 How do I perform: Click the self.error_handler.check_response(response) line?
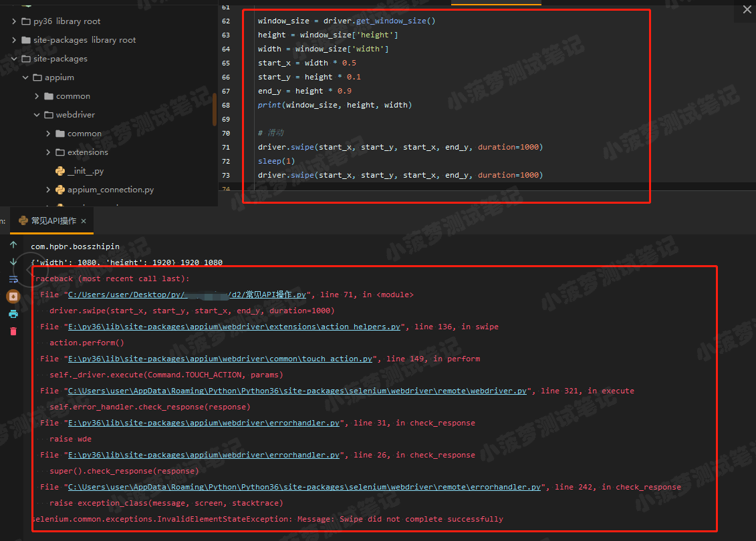pos(150,407)
